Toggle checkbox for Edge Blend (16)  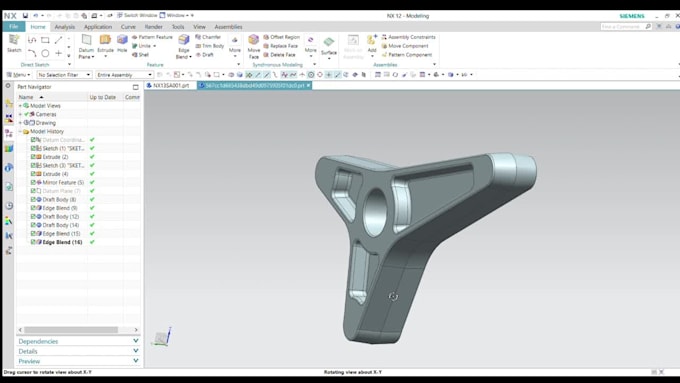click(x=33, y=242)
